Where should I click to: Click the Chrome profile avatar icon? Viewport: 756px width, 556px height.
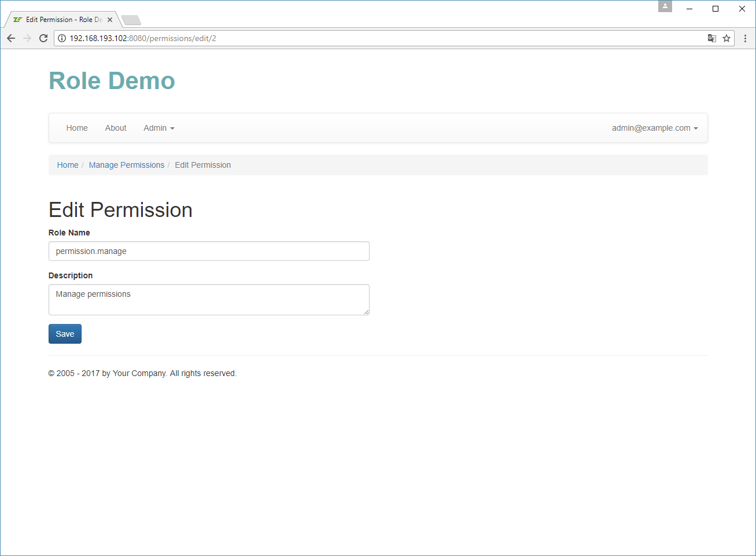(665, 6)
